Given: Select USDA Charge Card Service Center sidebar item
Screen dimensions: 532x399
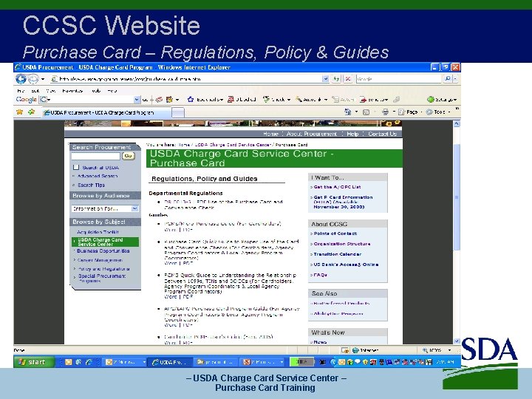Looking at the screenshot, I should click(105, 242).
